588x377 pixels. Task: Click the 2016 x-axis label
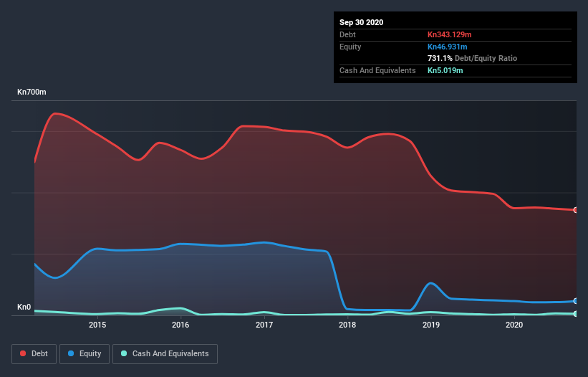pos(180,325)
